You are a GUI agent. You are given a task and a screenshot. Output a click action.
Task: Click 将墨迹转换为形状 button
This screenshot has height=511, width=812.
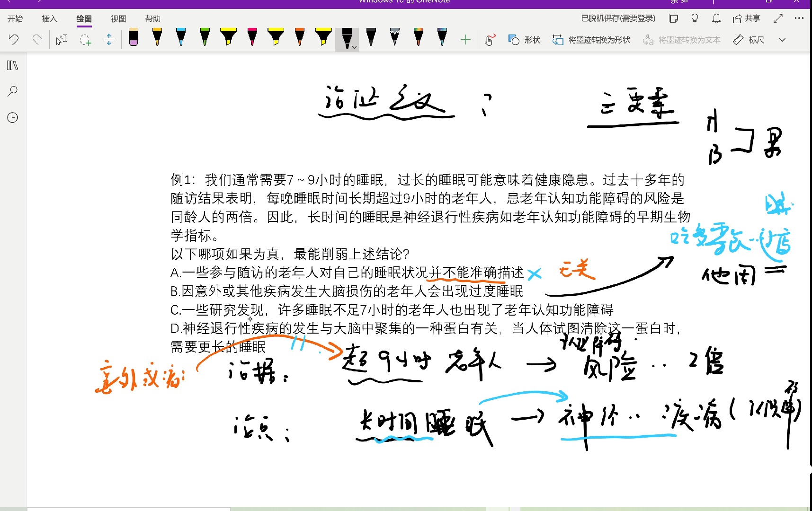click(x=591, y=40)
